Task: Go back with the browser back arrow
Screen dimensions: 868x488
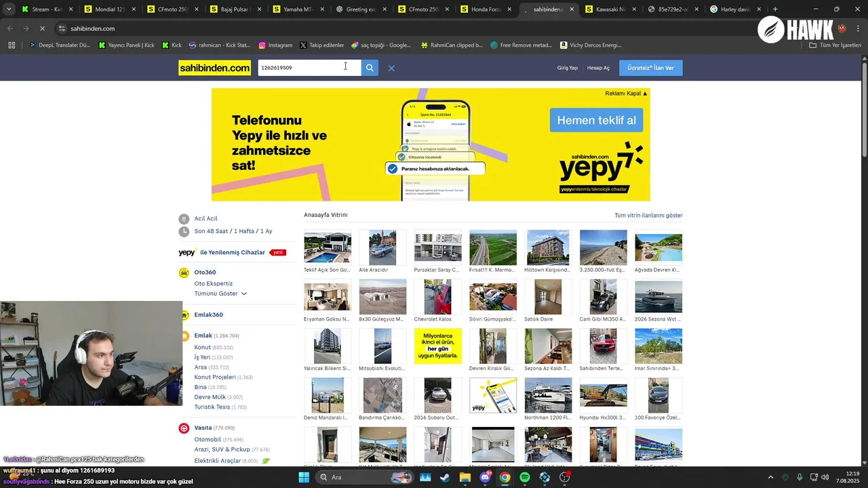Action: click(9, 28)
